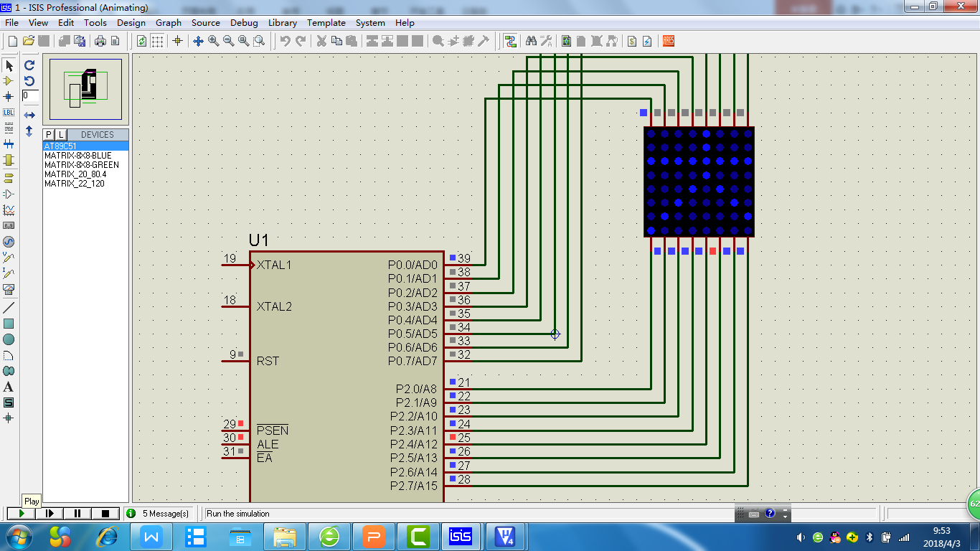
Task: Select MATRIX-8X8-GREEN in device list
Action: coord(81,165)
